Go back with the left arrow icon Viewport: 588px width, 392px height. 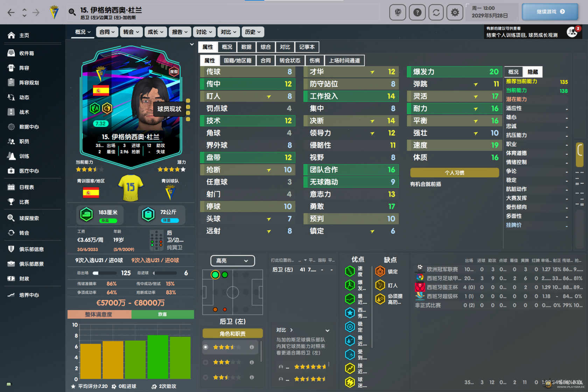[11, 13]
